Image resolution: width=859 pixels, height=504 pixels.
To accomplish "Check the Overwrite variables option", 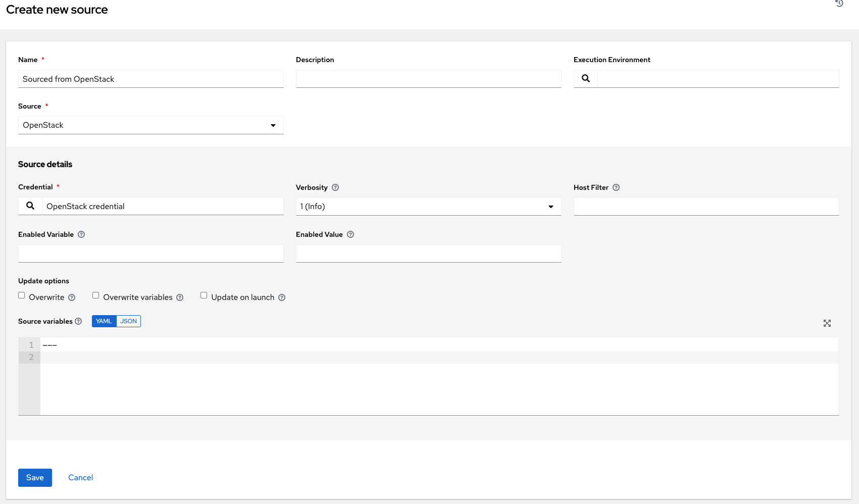I will click(x=95, y=295).
